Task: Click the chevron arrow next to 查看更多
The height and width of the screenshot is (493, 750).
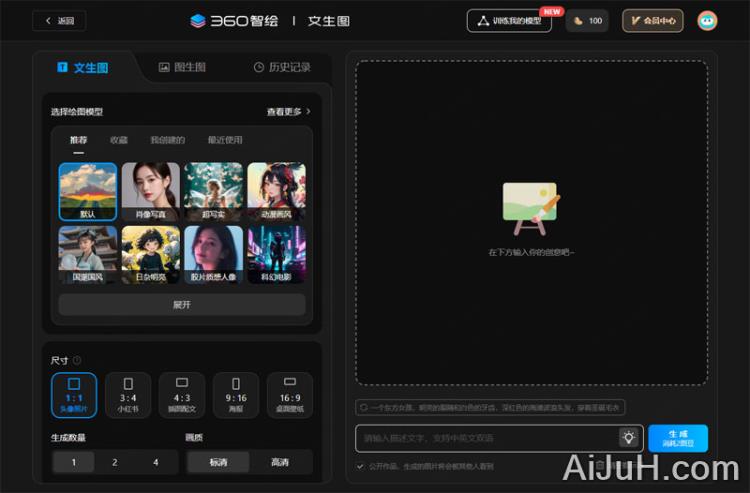Action: pos(309,111)
